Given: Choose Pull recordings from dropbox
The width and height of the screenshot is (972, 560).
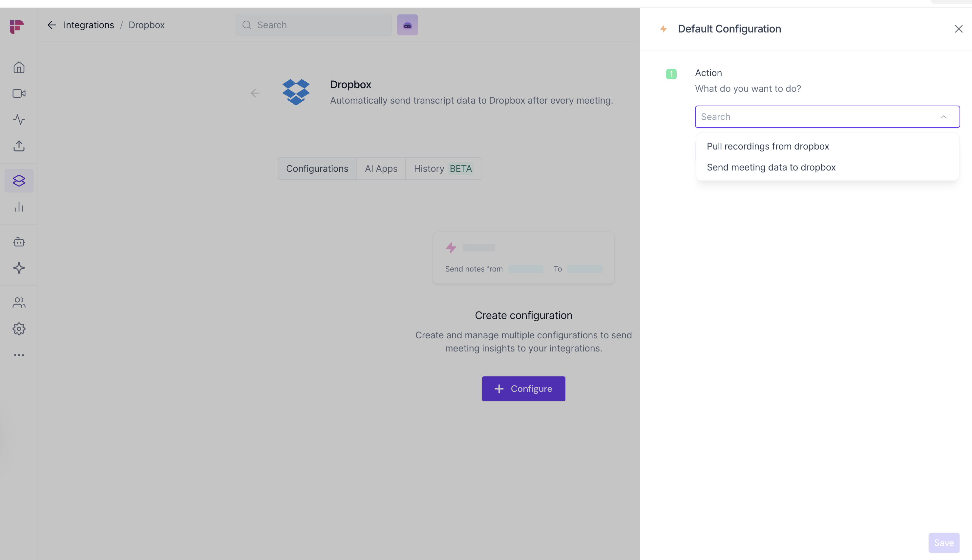Looking at the screenshot, I should 768,147.
